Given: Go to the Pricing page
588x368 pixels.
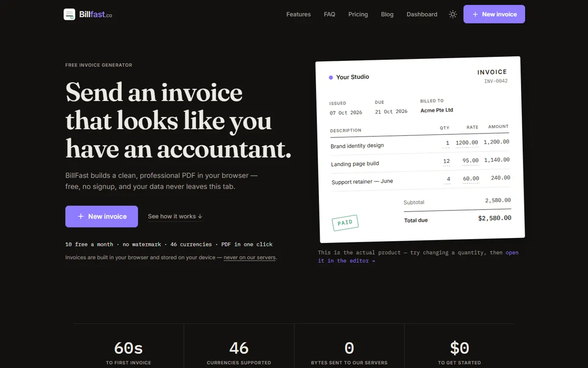Looking at the screenshot, I should point(358,14).
